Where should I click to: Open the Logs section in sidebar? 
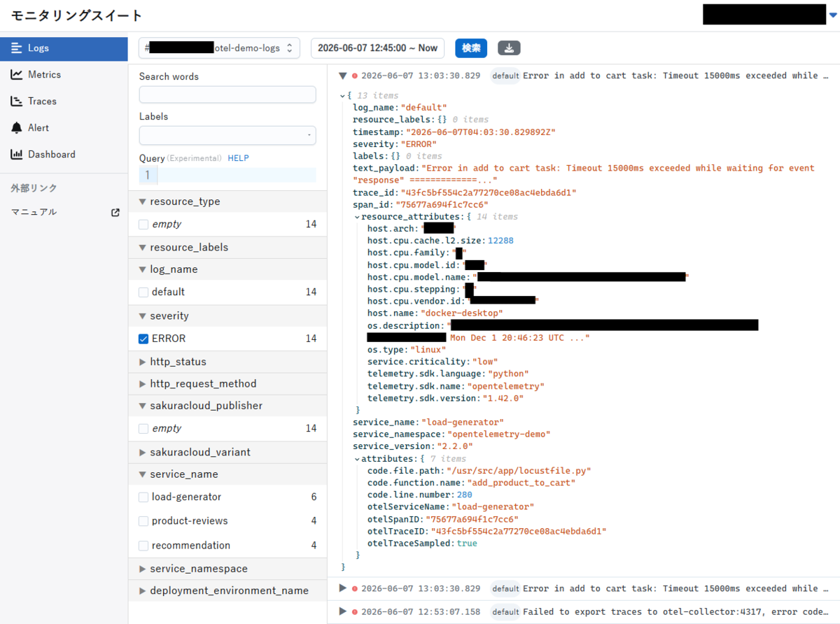(64, 48)
